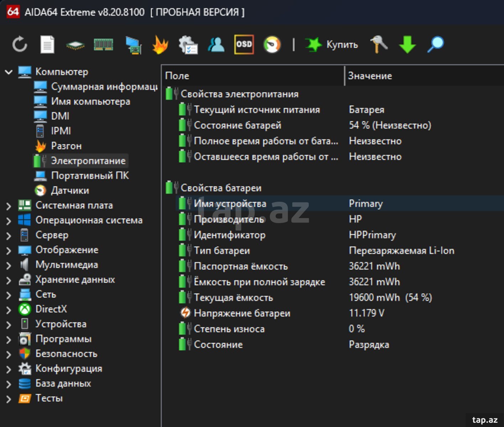Expand the Системная плата tree node
504x427 pixels.
[9, 206]
